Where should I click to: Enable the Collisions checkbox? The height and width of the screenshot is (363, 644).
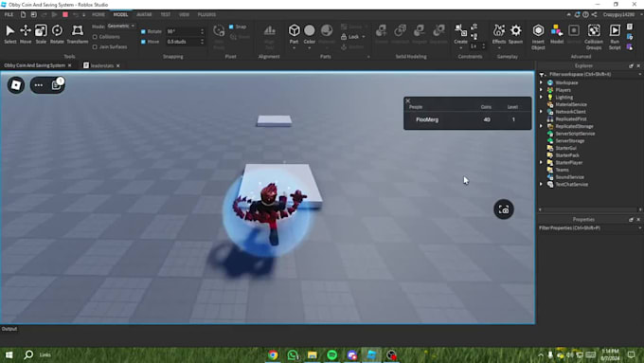pyautogui.click(x=95, y=37)
